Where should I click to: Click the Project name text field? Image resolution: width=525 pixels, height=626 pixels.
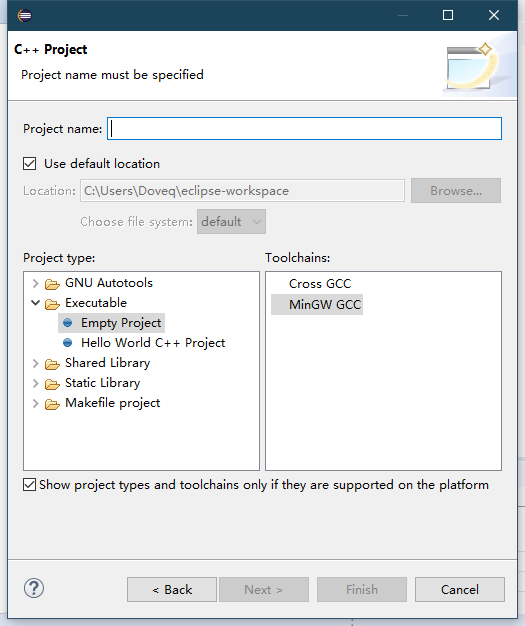pos(304,129)
